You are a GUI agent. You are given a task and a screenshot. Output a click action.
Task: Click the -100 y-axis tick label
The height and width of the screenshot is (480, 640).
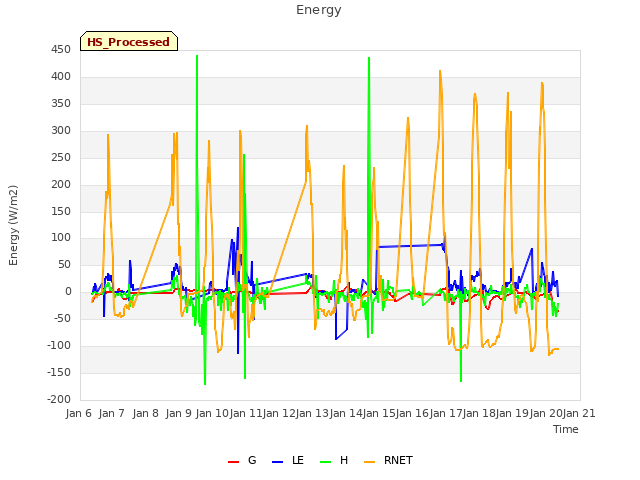coord(59,345)
